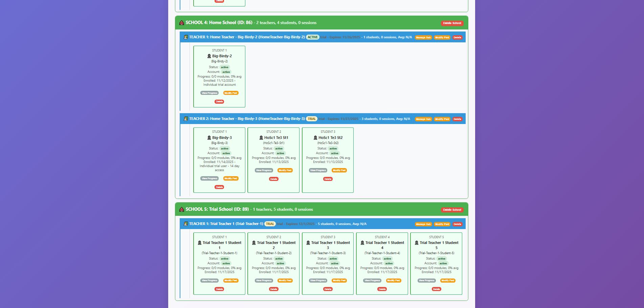644x308 pixels.
Task: Click Delete School on SCHOOL 5 Trial School
Action: [452, 209]
